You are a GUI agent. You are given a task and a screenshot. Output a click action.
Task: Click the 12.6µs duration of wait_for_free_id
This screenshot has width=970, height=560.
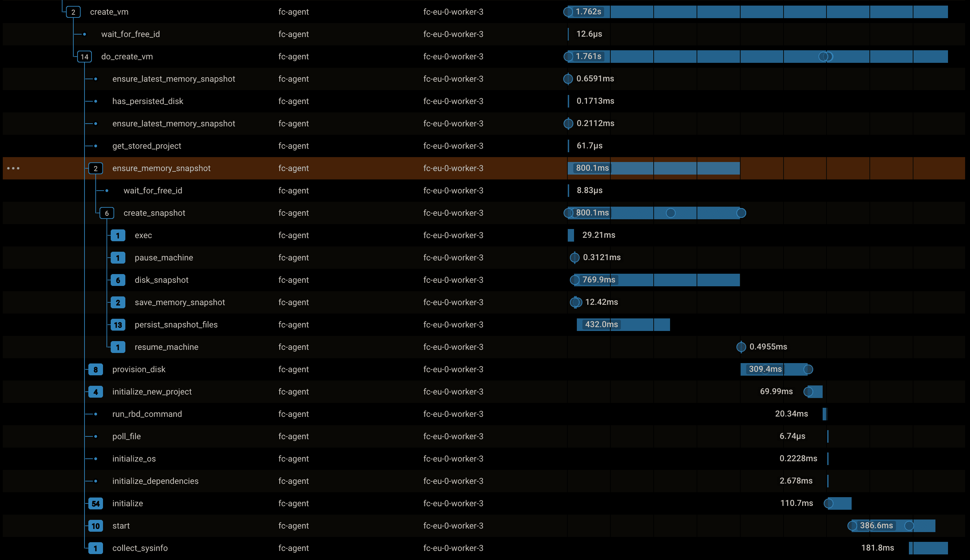(589, 34)
